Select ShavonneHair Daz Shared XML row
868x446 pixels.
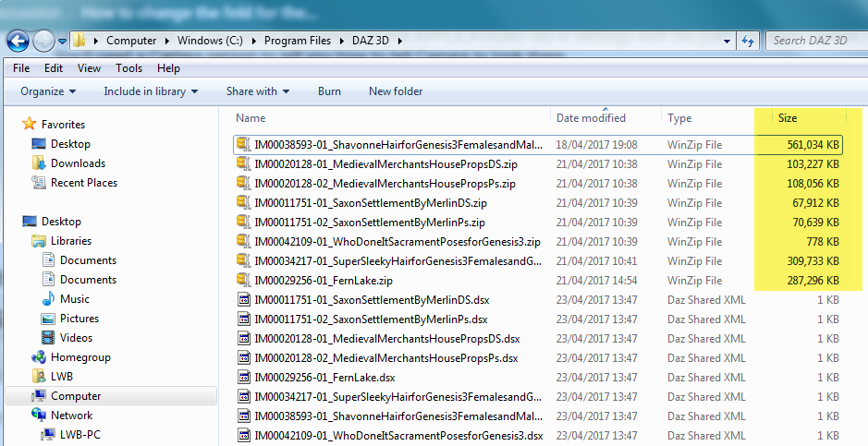(x=538, y=416)
